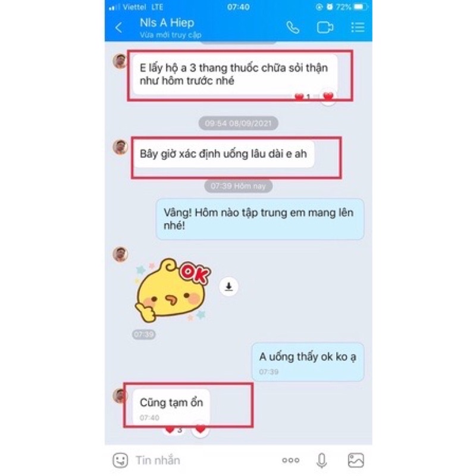Download the OK chick sticker
This screenshot has height=476, width=476.
click(228, 286)
